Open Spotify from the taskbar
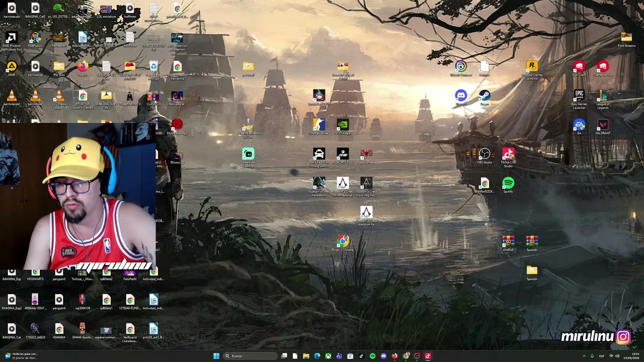This screenshot has width=644, height=362. [372, 356]
